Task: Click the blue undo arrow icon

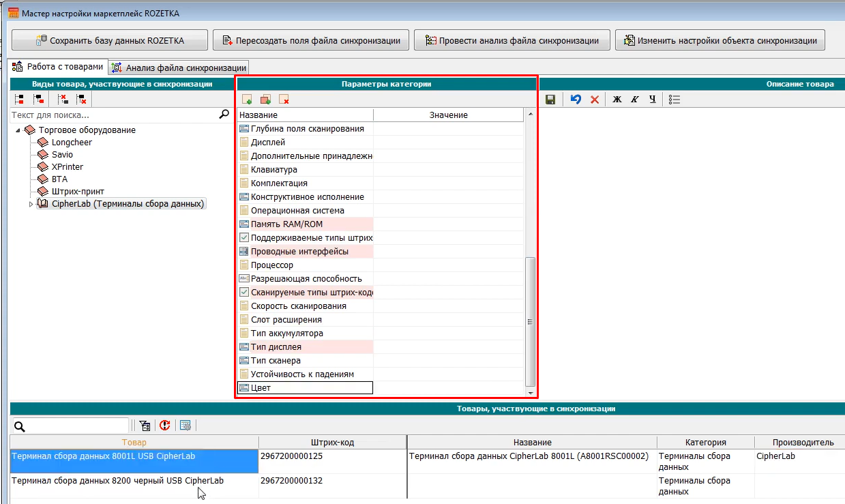Action: [576, 100]
